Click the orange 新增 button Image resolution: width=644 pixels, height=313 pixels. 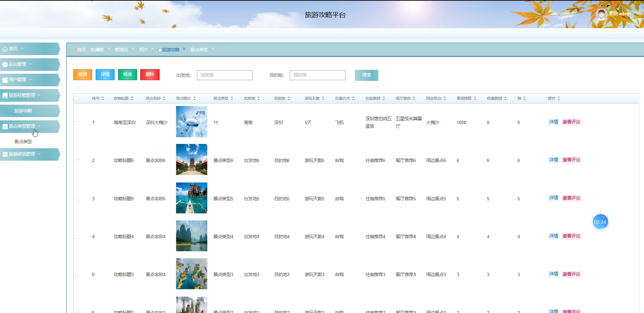83,74
